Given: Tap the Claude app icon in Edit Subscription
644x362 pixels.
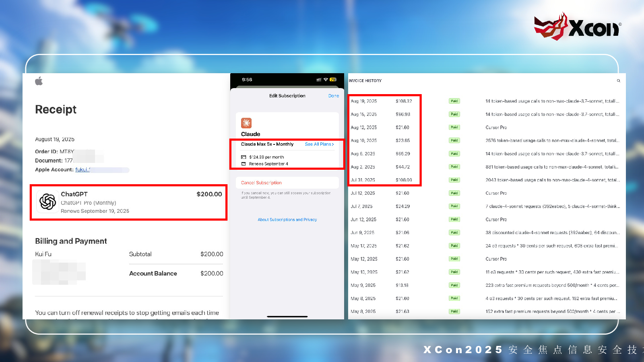Looking at the screenshot, I should click(246, 123).
